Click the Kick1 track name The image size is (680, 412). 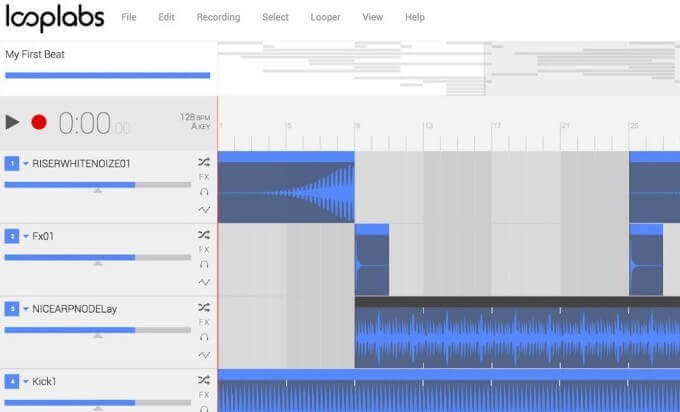pyautogui.click(x=44, y=382)
